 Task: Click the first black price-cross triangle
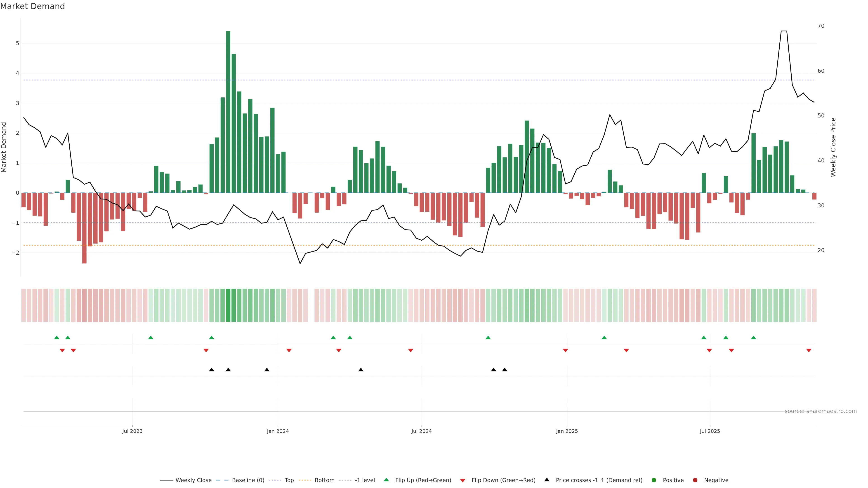click(x=212, y=370)
